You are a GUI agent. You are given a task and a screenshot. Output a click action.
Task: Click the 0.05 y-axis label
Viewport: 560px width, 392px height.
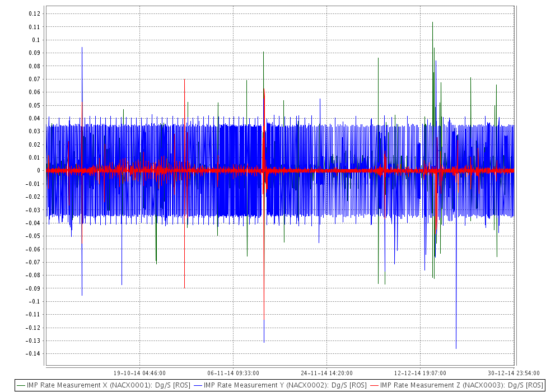pos(35,105)
